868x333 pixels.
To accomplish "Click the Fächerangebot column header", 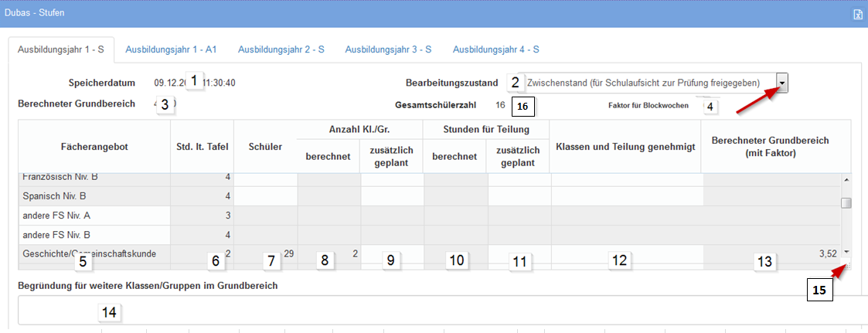I will tap(94, 145).
